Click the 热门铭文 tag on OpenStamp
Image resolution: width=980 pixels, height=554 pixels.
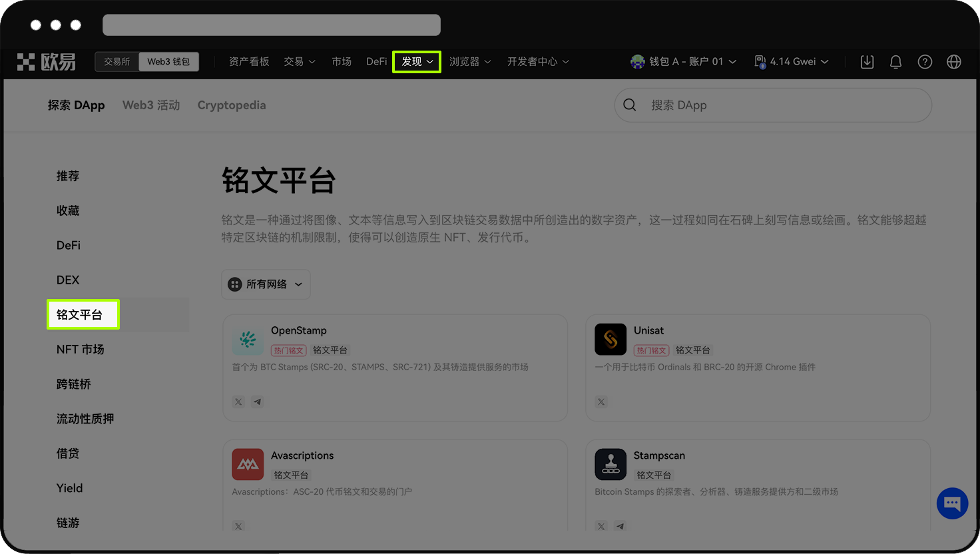click(x=288, y=350)
